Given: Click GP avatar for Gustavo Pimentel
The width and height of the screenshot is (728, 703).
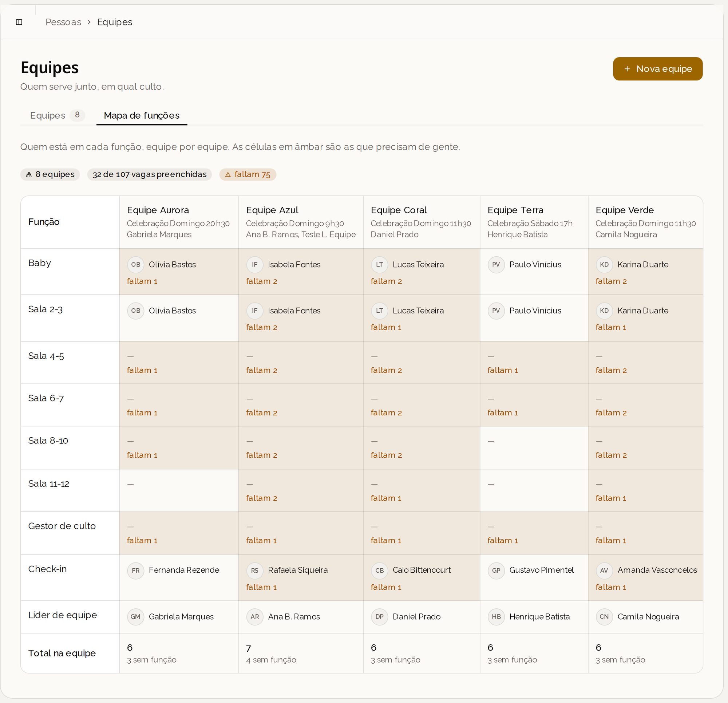Looking at the screenshot, I should pyautogui.click(x=496, y=570).
